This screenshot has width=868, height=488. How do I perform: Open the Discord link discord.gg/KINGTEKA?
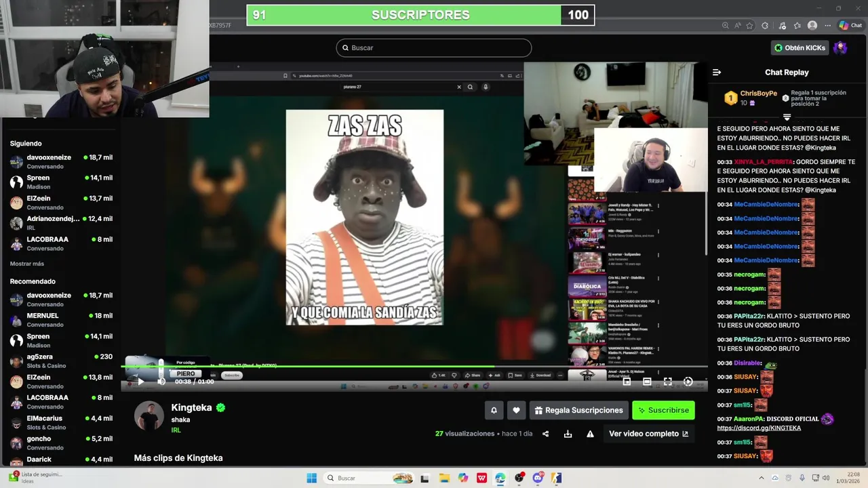coord(759,428)
